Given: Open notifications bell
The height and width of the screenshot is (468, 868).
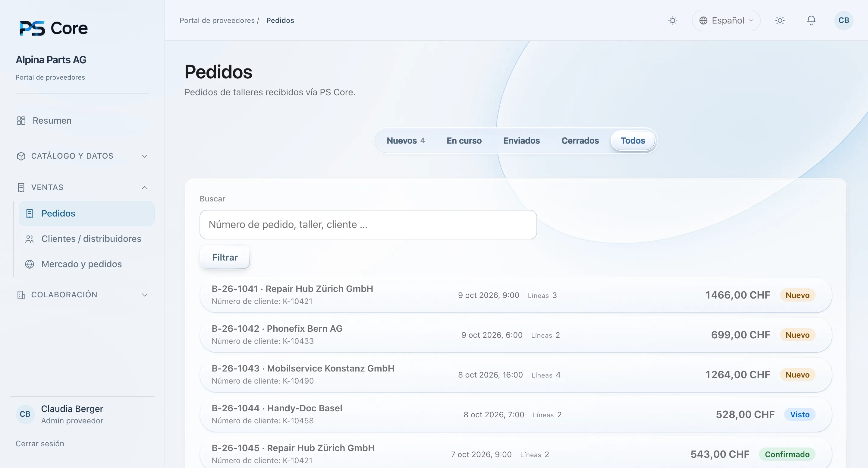Looking at the screenshot, I should (811, 21).
